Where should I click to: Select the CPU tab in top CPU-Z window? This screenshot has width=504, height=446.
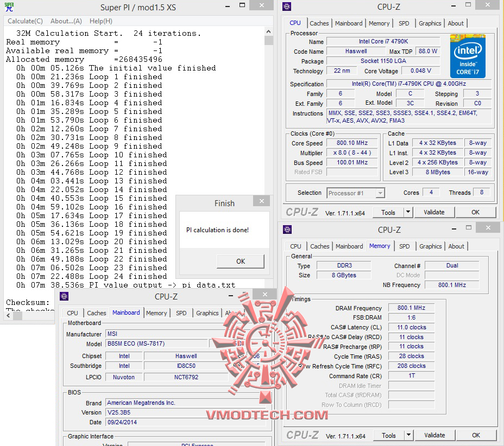[295, 23]
